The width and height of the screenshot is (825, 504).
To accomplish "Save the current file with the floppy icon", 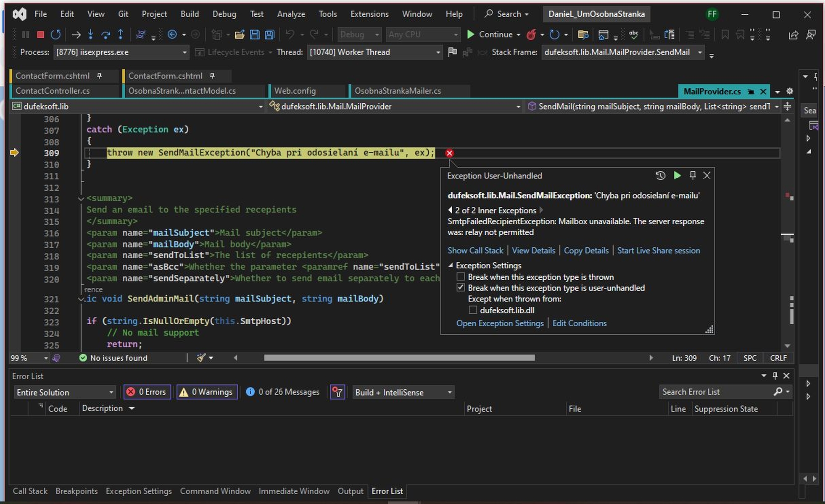I will tap(254, 34).
